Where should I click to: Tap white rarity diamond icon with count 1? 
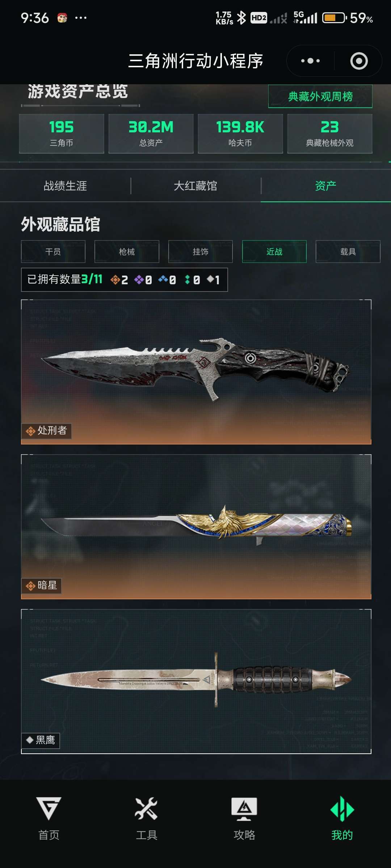pos(210,279)
